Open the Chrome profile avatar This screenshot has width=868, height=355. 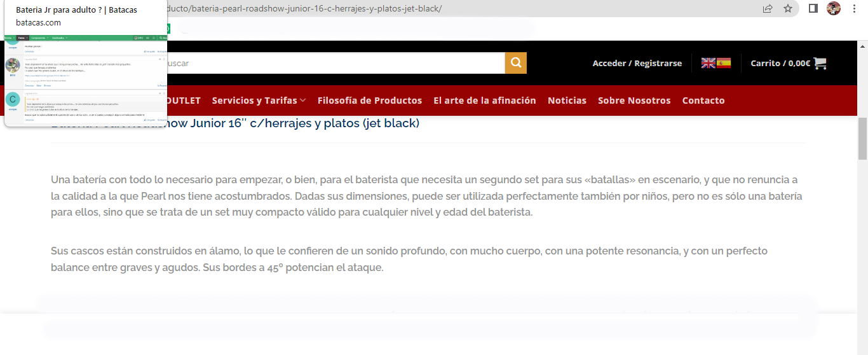tap(834, 8)
